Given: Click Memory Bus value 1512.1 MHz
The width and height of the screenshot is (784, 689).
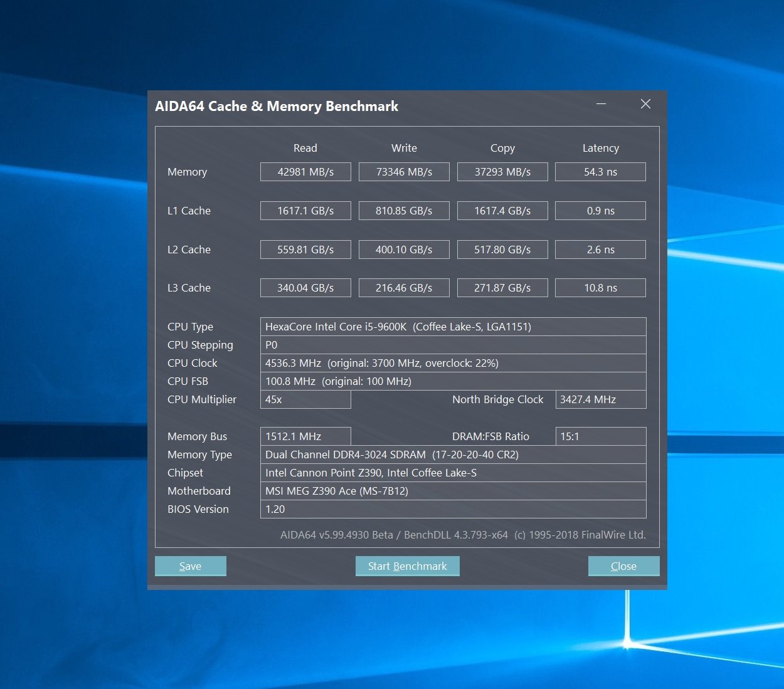Looking at the screenshot, I should point(305,436).
